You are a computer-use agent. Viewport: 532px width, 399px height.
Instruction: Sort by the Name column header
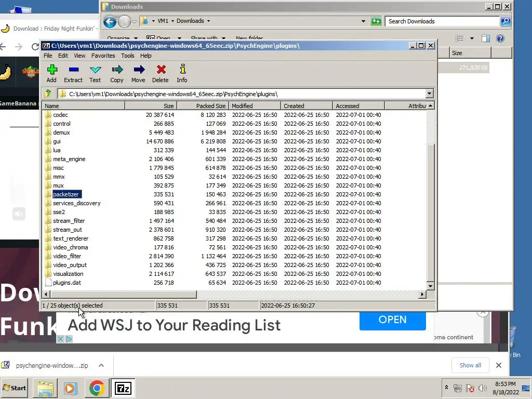coord(84,106)
